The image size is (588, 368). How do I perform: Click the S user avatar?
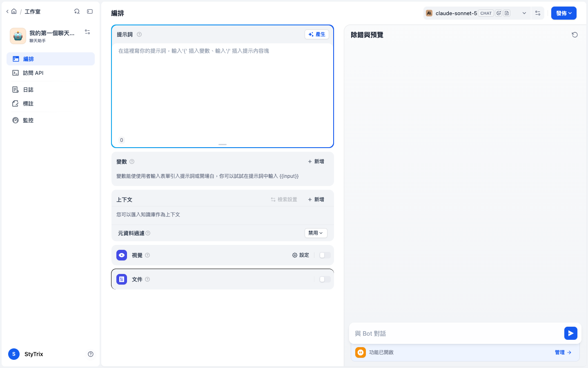click(x=14, y=354)
